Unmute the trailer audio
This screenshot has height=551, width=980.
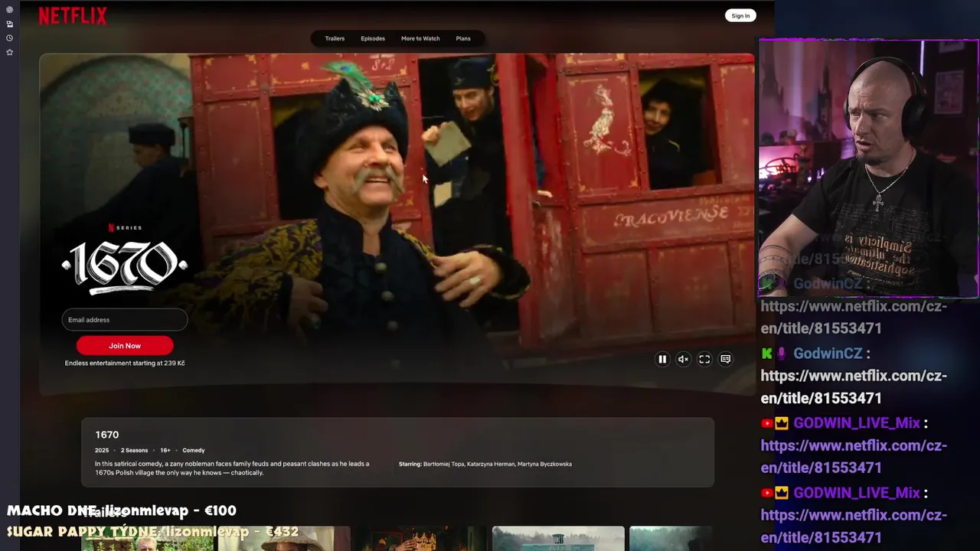(x=683, y=359)
